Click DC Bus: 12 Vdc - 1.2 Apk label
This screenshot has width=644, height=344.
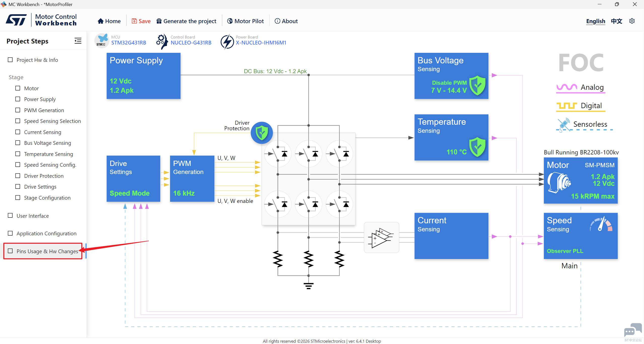click(x=275, y=71)
